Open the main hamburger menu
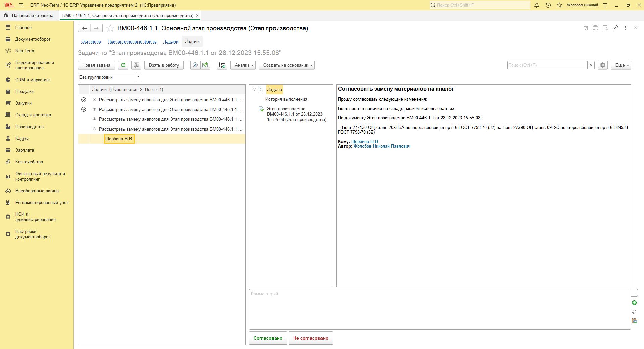The height and width of the screenshot is (349, 644). point(21,5)
